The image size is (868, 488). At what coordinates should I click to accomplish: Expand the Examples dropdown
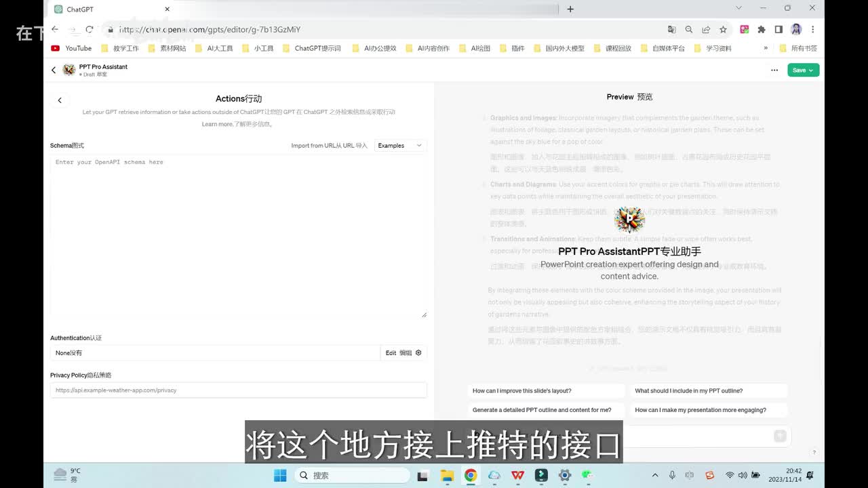click(400, 146)
